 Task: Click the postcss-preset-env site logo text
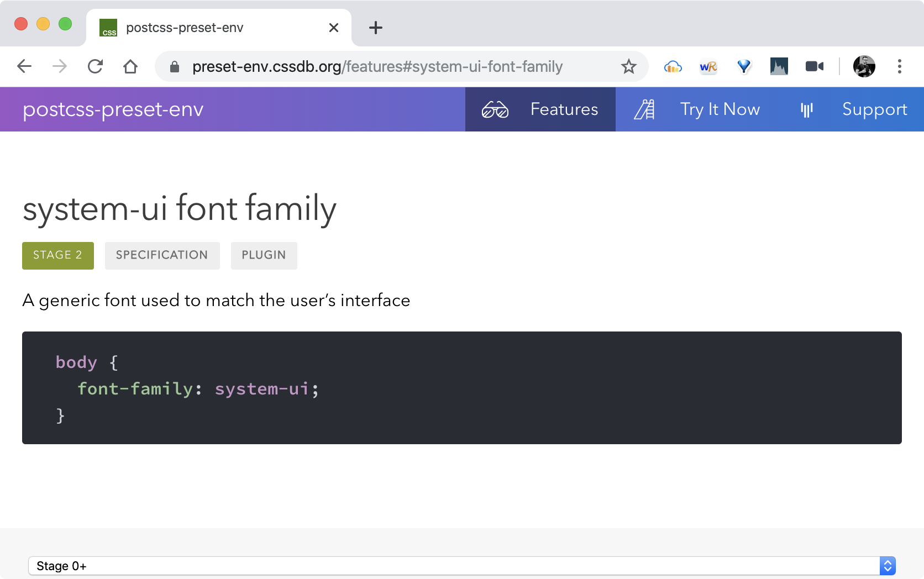113,109
